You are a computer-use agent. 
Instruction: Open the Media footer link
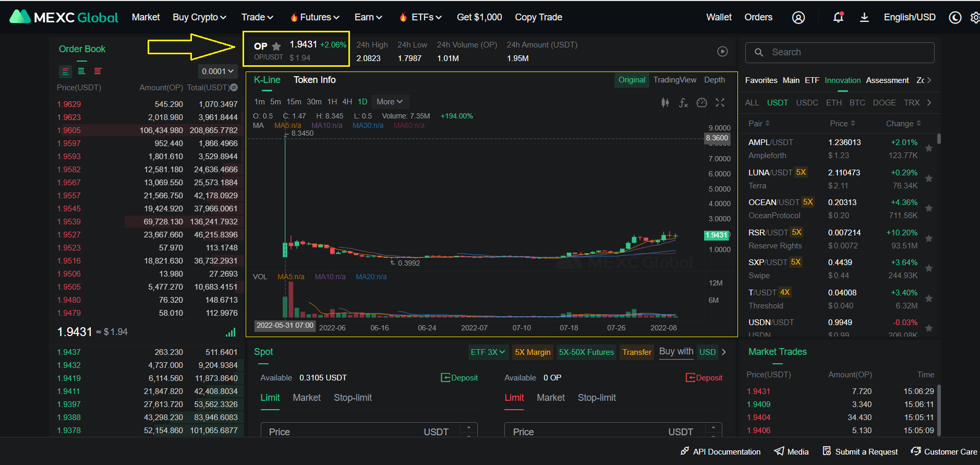point(791,451)
